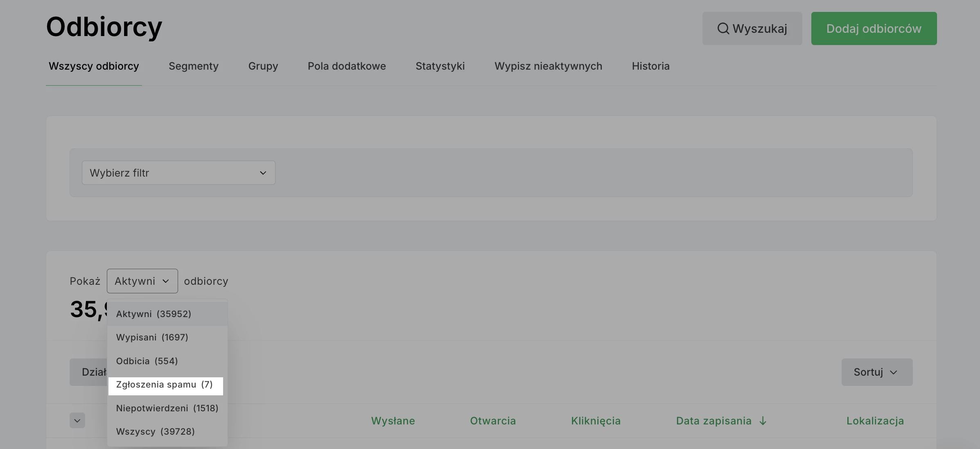
Task: Choose the Odbicia (554) option
Action: tap(147, 361)
